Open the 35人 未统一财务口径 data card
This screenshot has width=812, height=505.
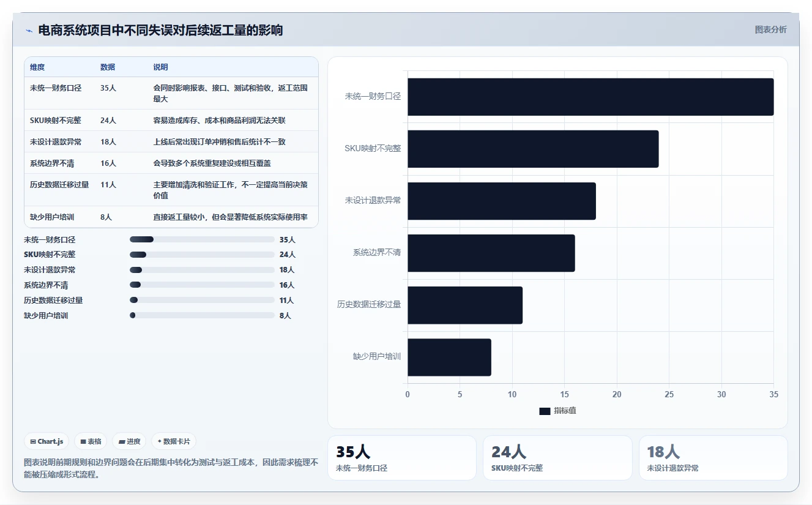click(402, 458)
